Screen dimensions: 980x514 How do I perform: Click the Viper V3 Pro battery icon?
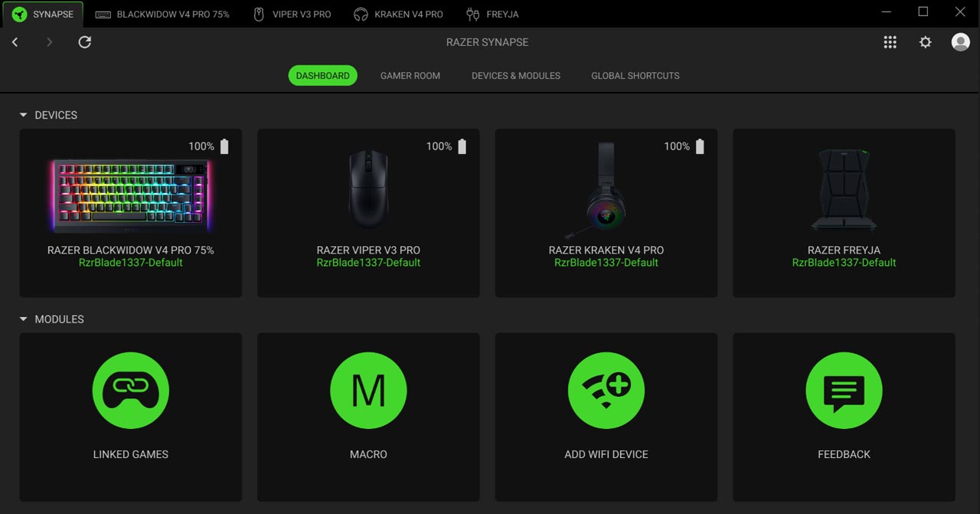tap(462, 146)
